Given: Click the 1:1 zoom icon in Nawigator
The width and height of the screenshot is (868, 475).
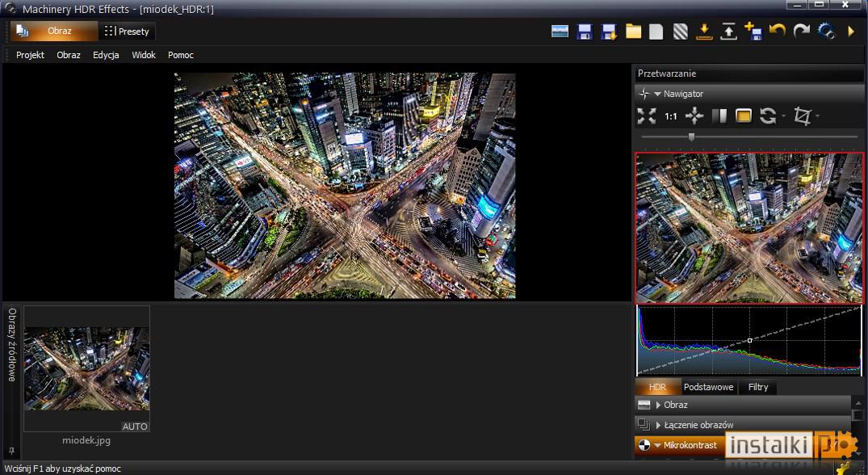Looking at the screenshot, I should point(671,116).
